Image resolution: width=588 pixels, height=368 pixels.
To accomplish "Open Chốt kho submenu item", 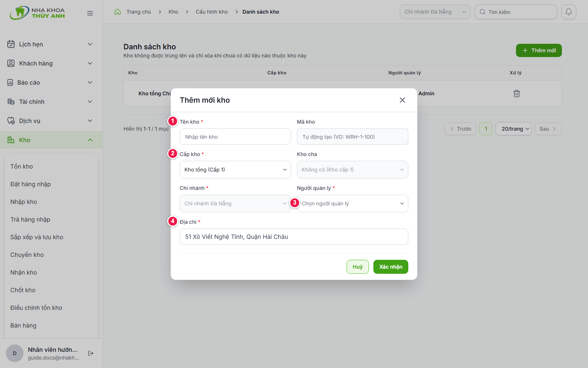I will point(23,290).
